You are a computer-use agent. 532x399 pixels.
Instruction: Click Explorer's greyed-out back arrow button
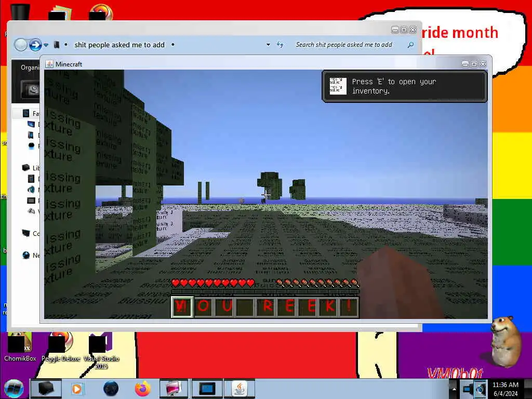pyautogui.click(x=21, y=45)
